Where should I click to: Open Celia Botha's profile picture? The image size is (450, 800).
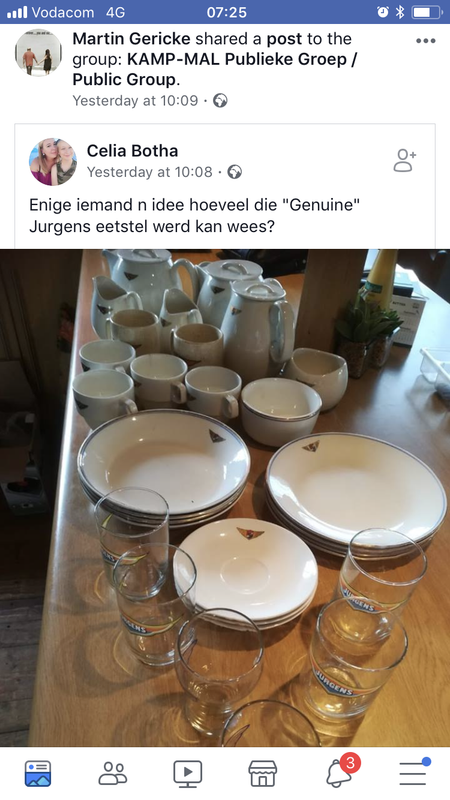[x=53, y=161]
